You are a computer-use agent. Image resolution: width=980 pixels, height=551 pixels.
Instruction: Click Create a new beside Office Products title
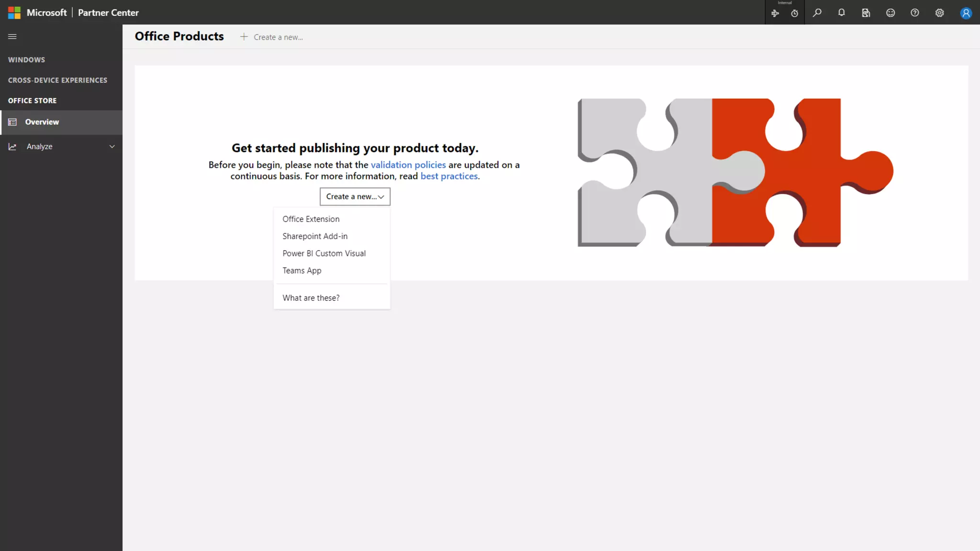272,37
